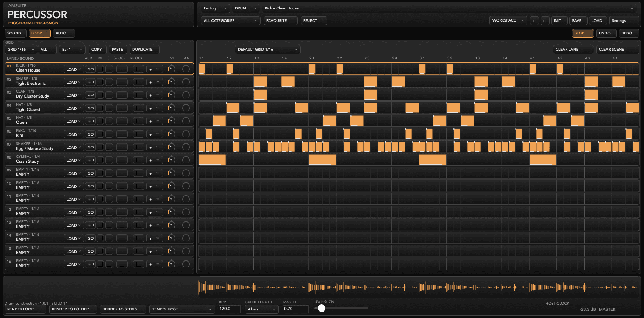This screenshot has width=644, height=318.
Task: Mute the Kick Clean House lane
Action: coord(100,69)
